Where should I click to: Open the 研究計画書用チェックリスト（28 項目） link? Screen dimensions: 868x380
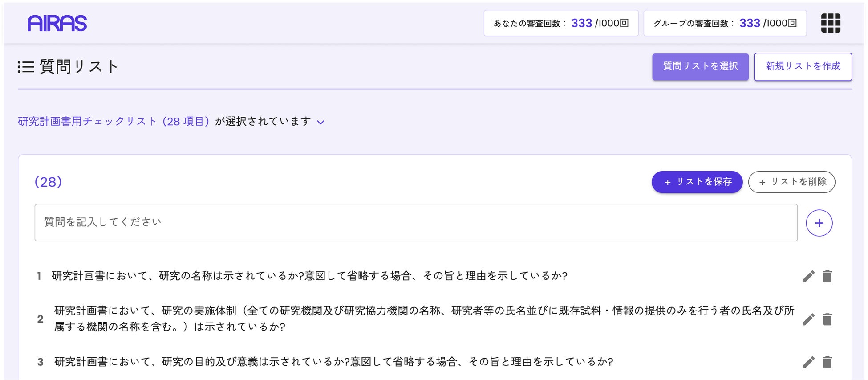click(114, 121)
